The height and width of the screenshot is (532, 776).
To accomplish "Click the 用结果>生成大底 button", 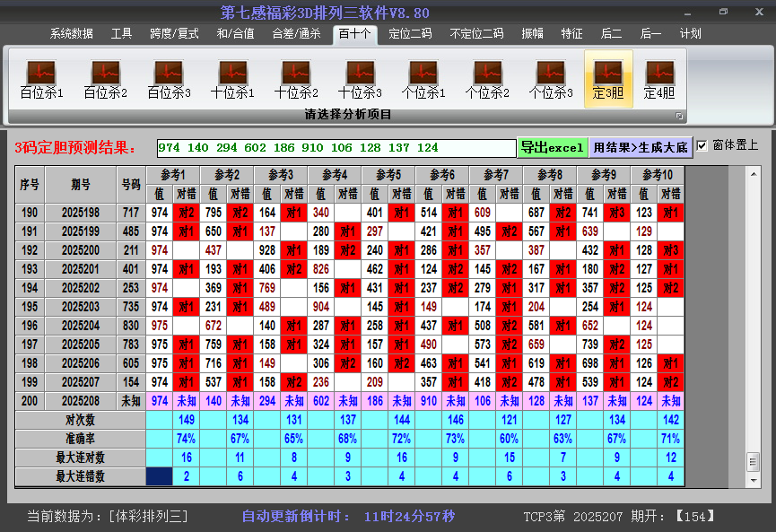I will [641, 147].
